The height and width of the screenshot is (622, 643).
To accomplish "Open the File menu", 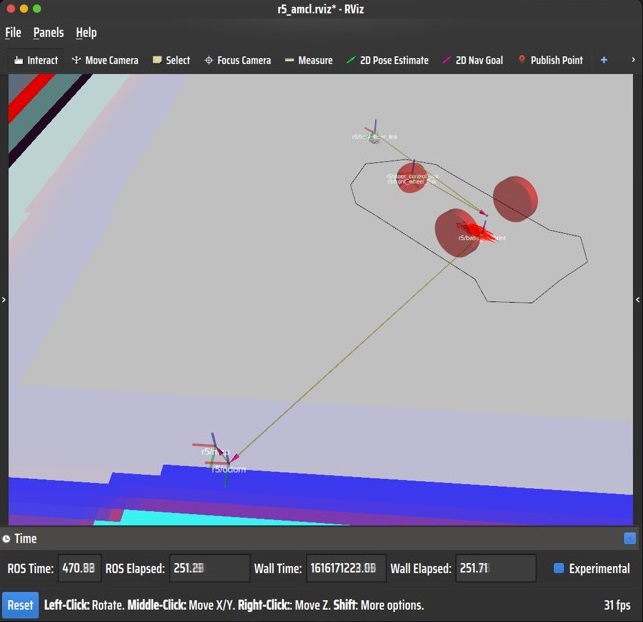I will point(13,33).
